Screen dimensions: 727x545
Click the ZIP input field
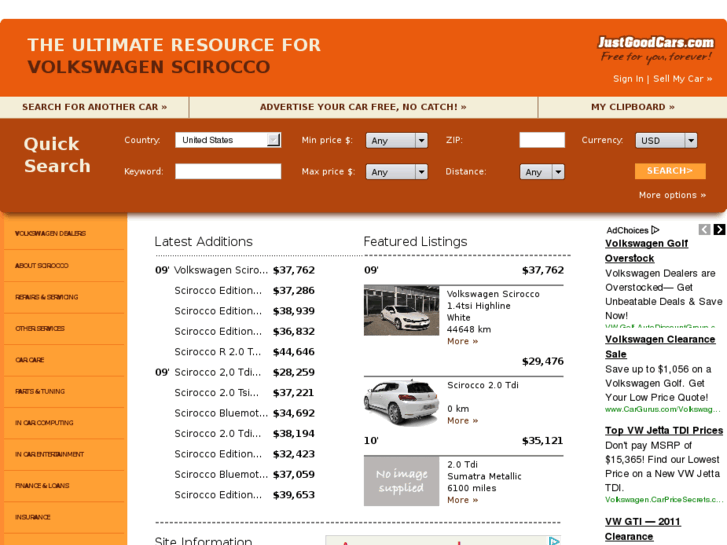click(x=542, y=140)
